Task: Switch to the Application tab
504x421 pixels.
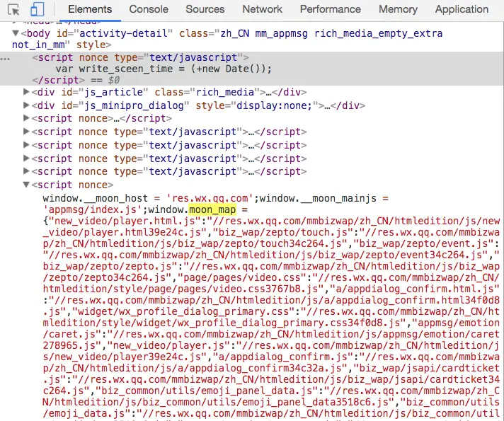Action: (x=462, y=9)
